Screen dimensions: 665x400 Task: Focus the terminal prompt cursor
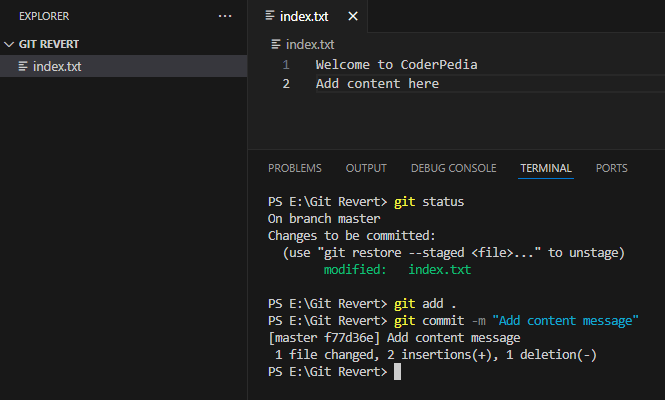(x=397, y=372)
